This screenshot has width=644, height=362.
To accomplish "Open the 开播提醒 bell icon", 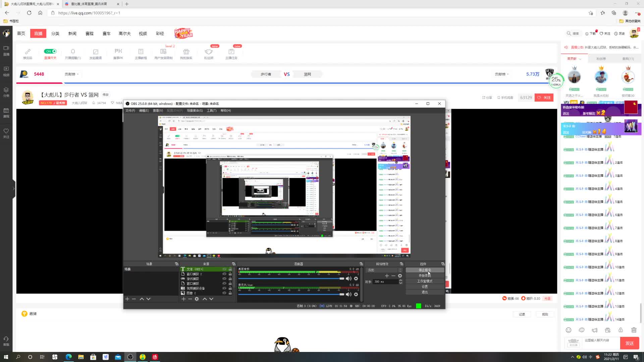I will (x=73, y=51).
